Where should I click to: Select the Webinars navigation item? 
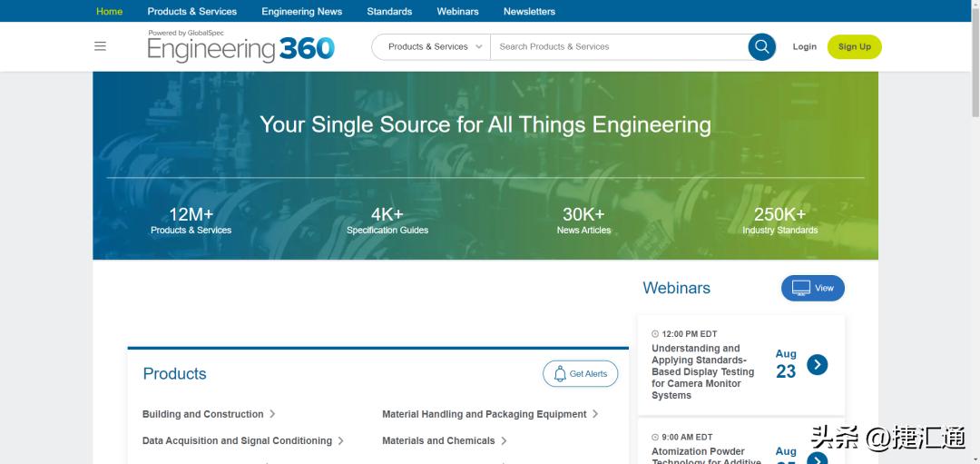(457, 12)
